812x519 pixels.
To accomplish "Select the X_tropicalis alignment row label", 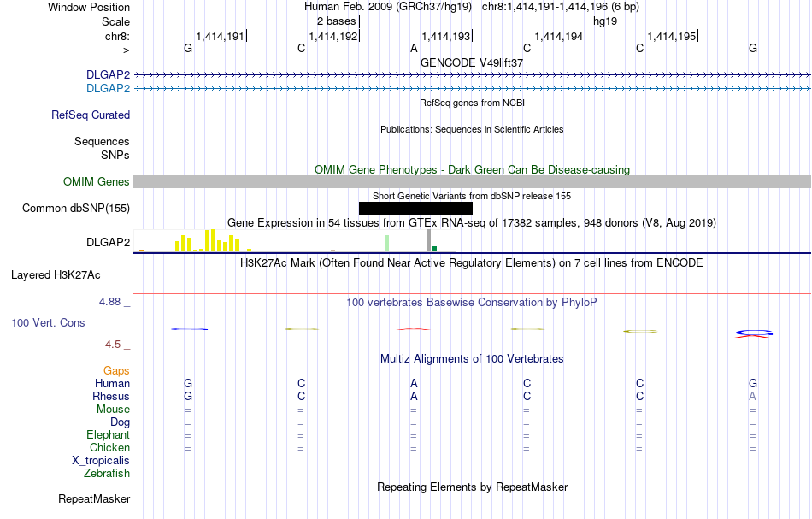I will click(101, 461).
